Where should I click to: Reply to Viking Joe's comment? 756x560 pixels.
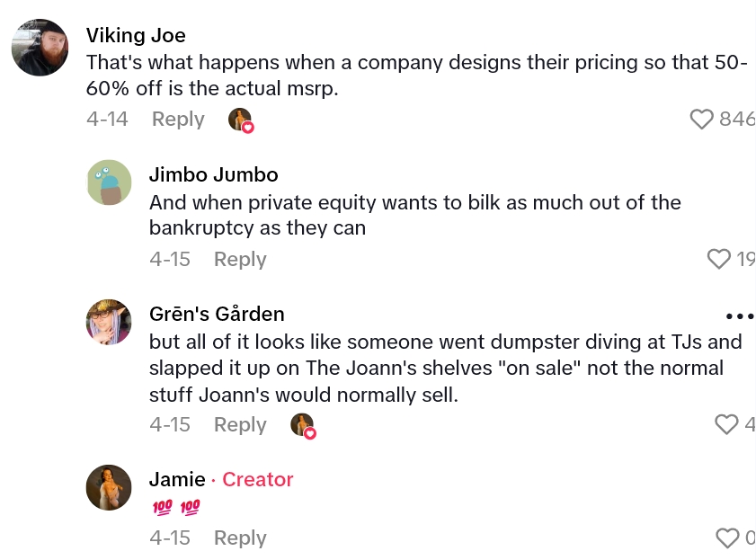click(178, 119)
